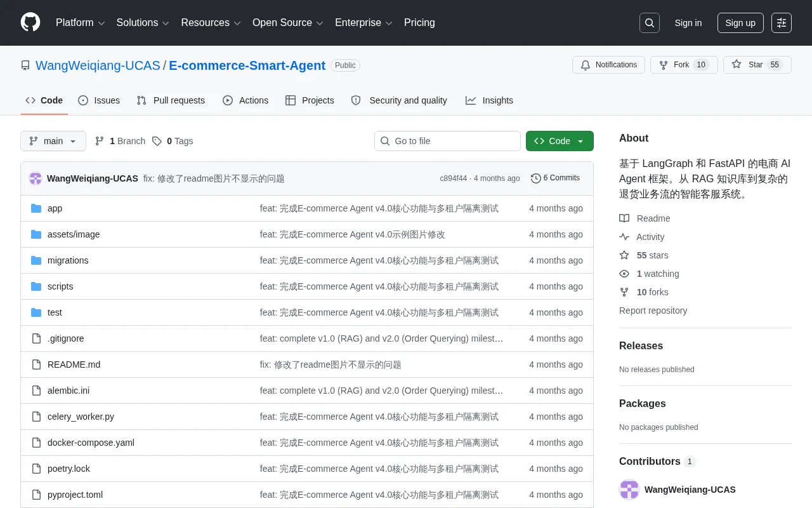Click the Sign in link
The height and width of the screenshot is (508, 812).
[x=688, y=23]
